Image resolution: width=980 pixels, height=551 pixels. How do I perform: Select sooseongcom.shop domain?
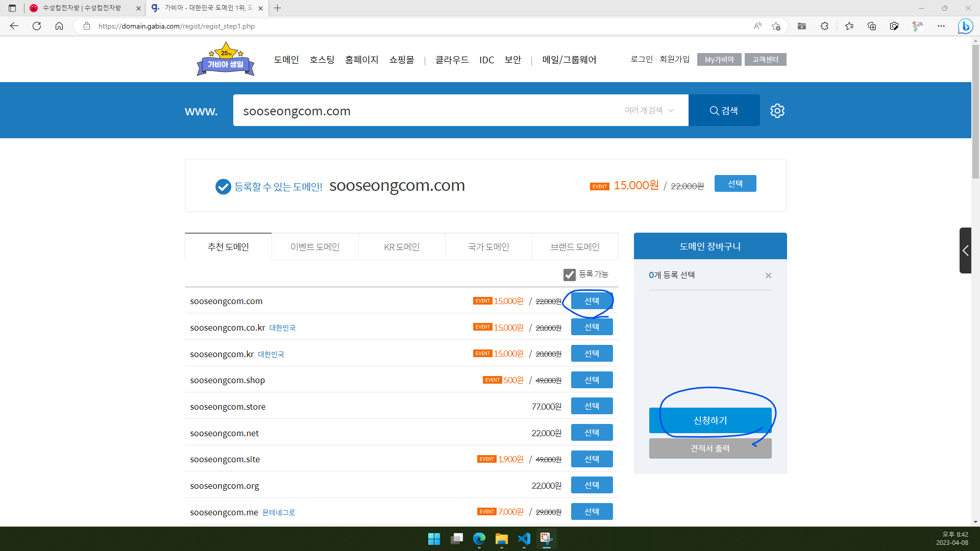click(x=592, y=380)
